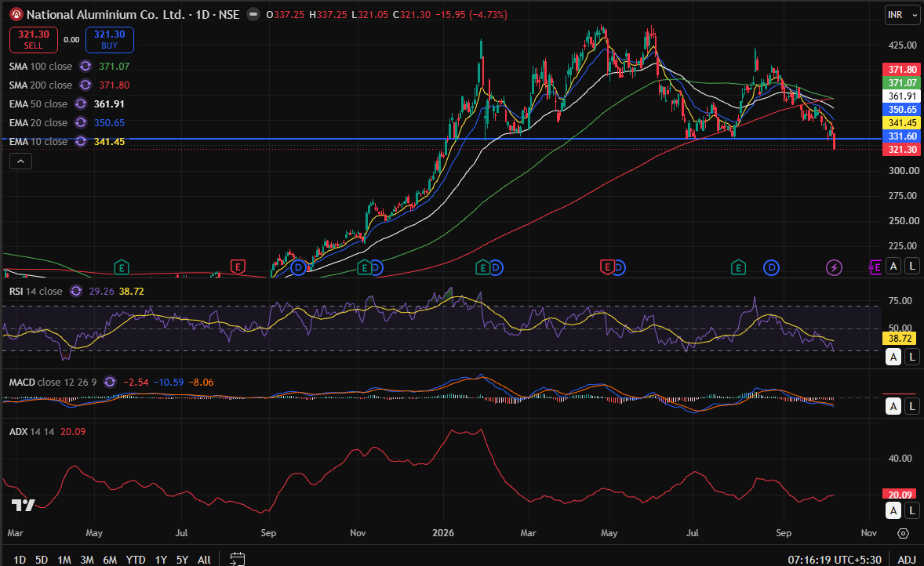The height and width of the screenshot is (566, 924).
Task: Open the INR currency dropdown
Action: (903, 15)
